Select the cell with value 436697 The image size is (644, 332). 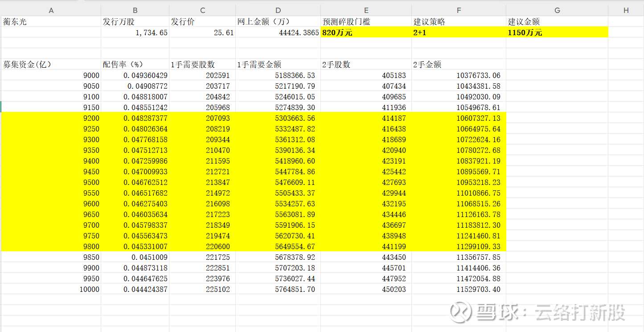[366, 225]
